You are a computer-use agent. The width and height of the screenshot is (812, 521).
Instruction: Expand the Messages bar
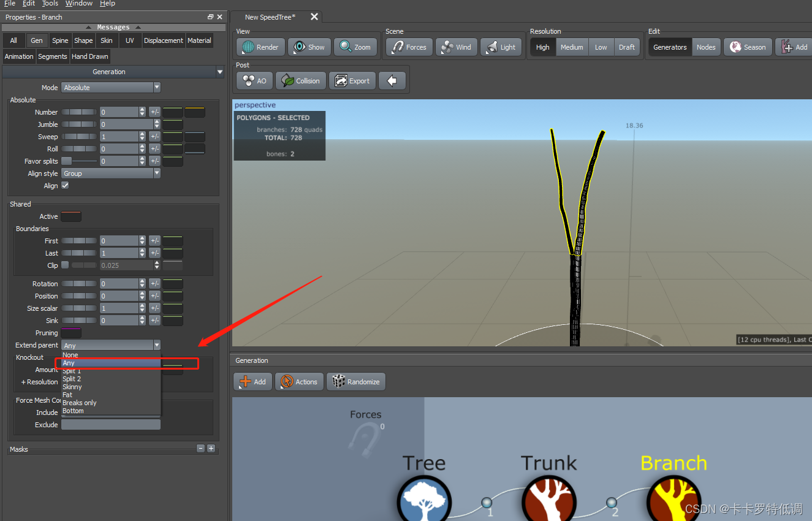(x=113, y=27)
